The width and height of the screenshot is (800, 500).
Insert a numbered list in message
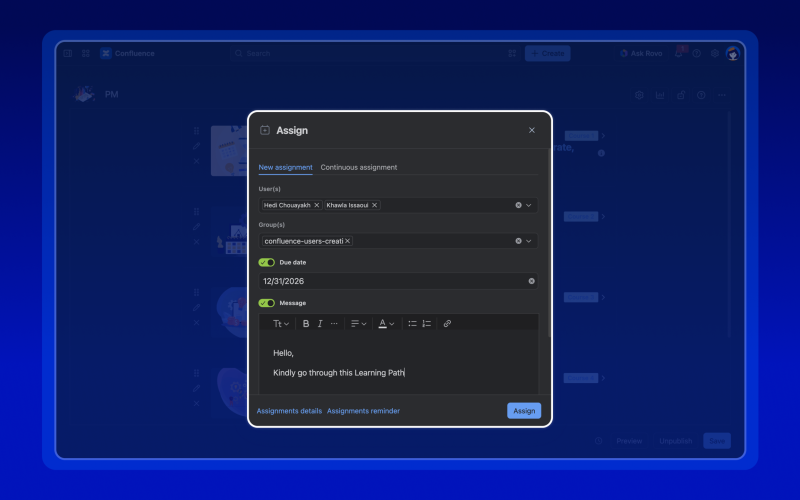coord(427,323)
